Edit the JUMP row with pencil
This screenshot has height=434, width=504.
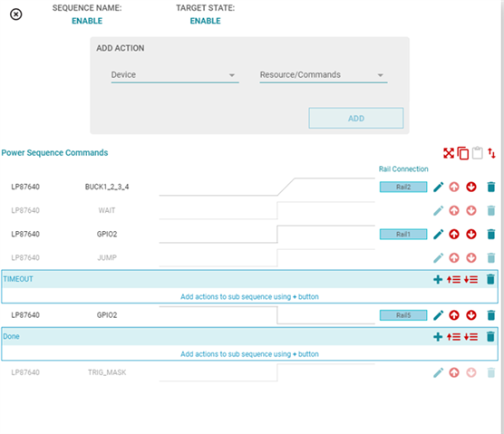(439, 258)
